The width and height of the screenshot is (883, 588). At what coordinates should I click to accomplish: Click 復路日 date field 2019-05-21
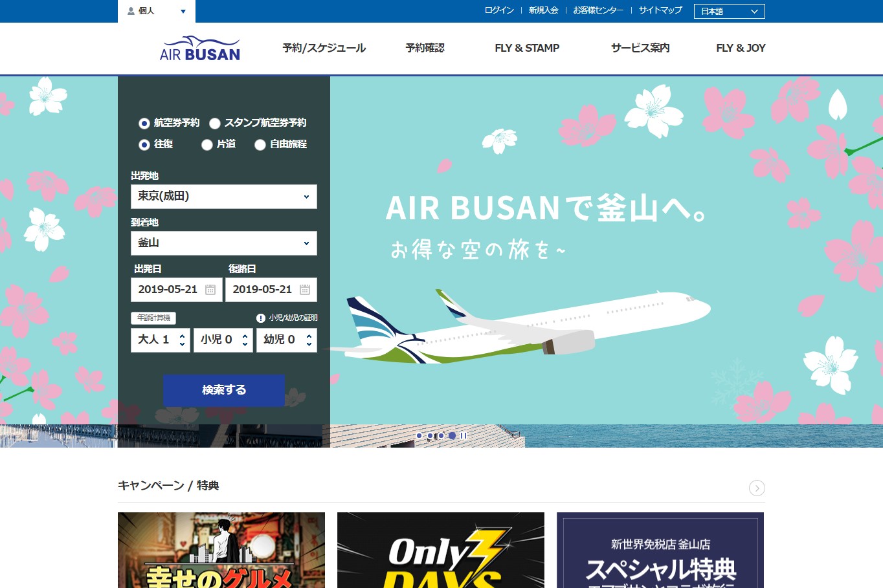pos(271,290)
